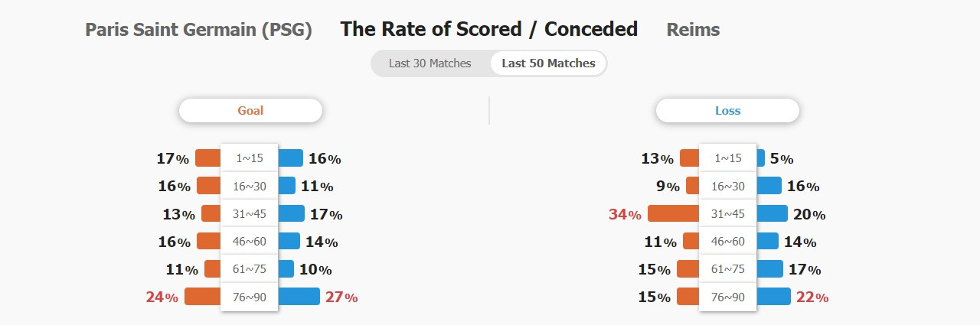Select the 46~60 interval in Goal chart
The height and width of the screenshot is (325, 980).
click(x=250, y=242)
